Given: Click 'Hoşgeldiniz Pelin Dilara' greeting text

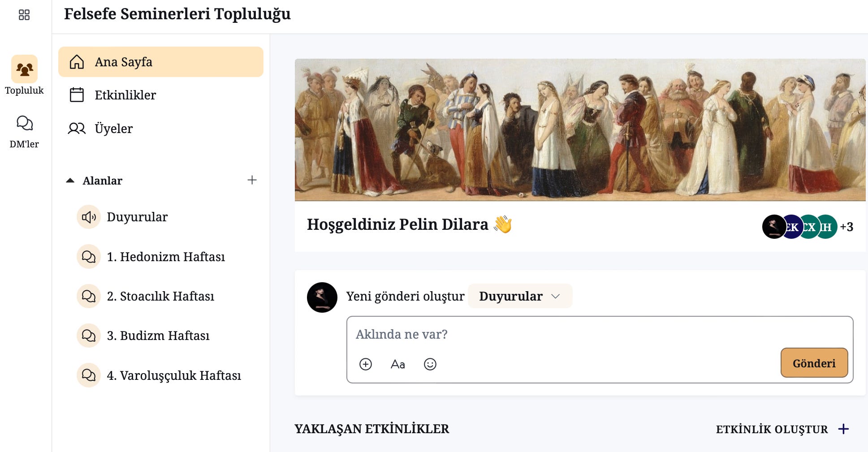Looking at the screenshot, I should click(397, 224).
